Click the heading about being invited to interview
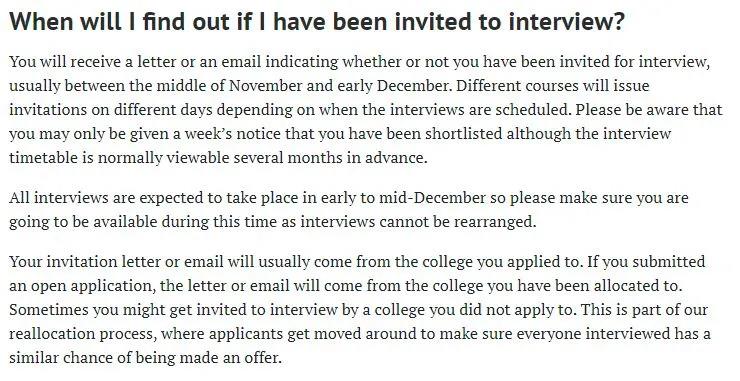The width and height of the screenshot is (740, 381). [317, 21]
